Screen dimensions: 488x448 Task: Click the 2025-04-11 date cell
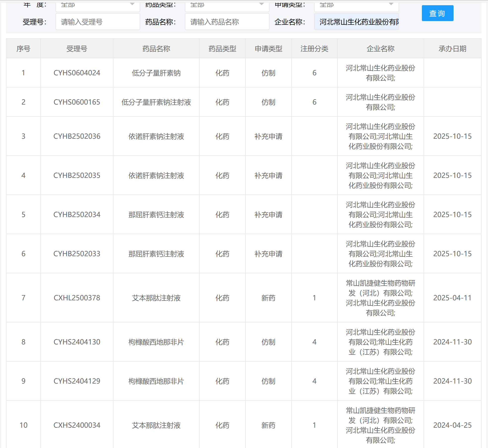tap(452, 298)
